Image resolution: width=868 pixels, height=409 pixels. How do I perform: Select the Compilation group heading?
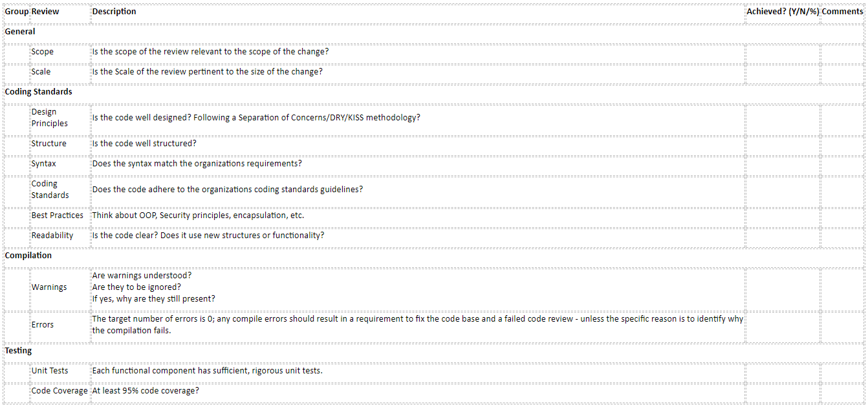(28, 256)
